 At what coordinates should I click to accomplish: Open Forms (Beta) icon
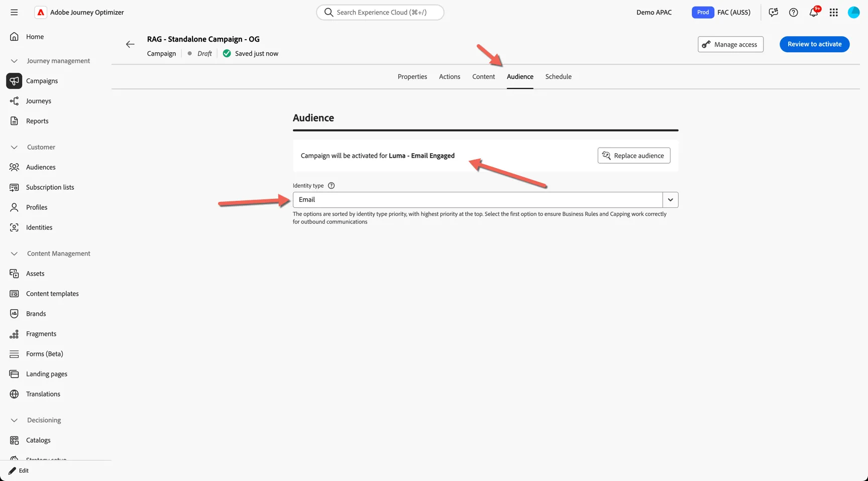point(14,354)
